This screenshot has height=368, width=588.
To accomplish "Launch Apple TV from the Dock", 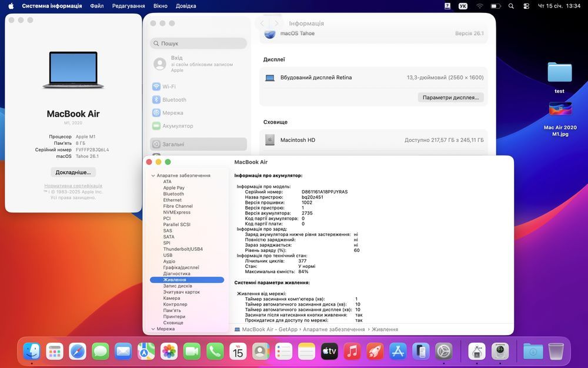I will [x=329, y=352].
